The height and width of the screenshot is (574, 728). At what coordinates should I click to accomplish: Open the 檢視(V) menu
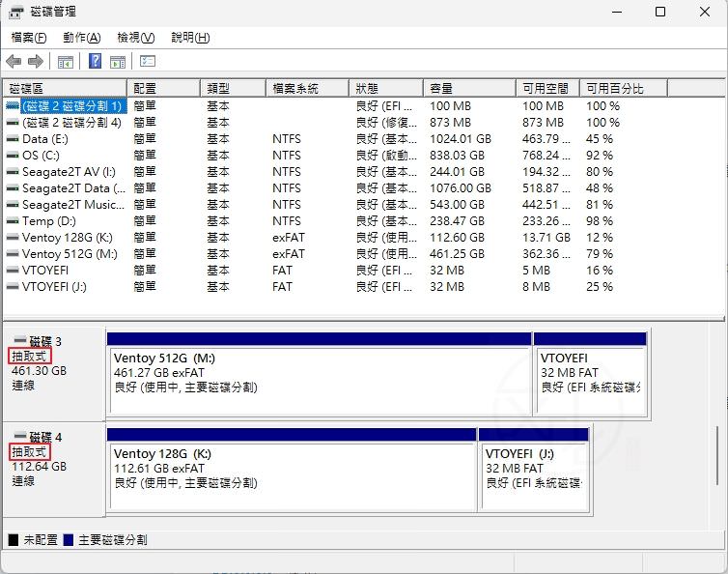[x=135, y=38]
